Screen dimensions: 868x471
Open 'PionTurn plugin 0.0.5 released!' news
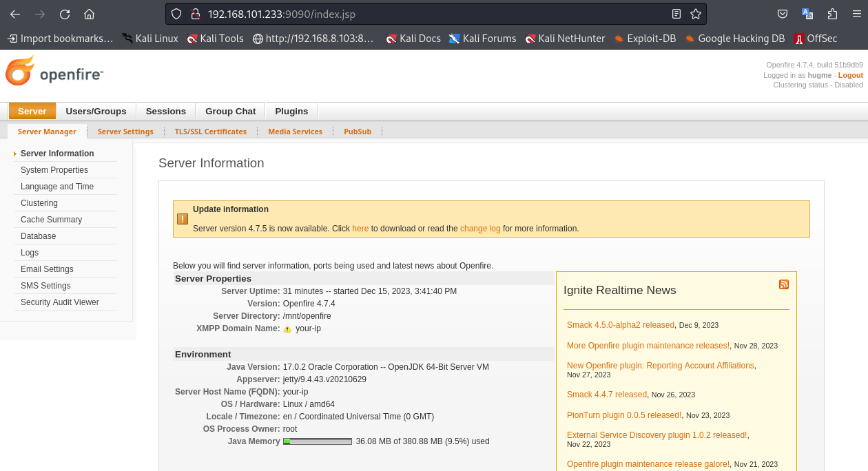624,415
